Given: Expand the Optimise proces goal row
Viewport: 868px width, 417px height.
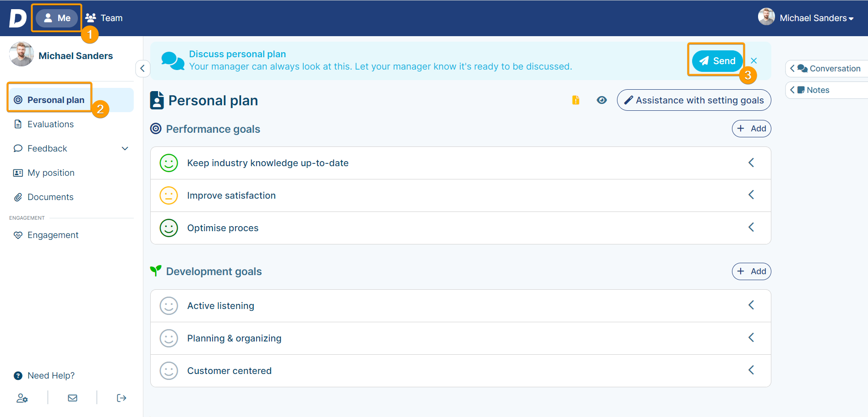Looking at the screenshot, I should tap(751, 227).
